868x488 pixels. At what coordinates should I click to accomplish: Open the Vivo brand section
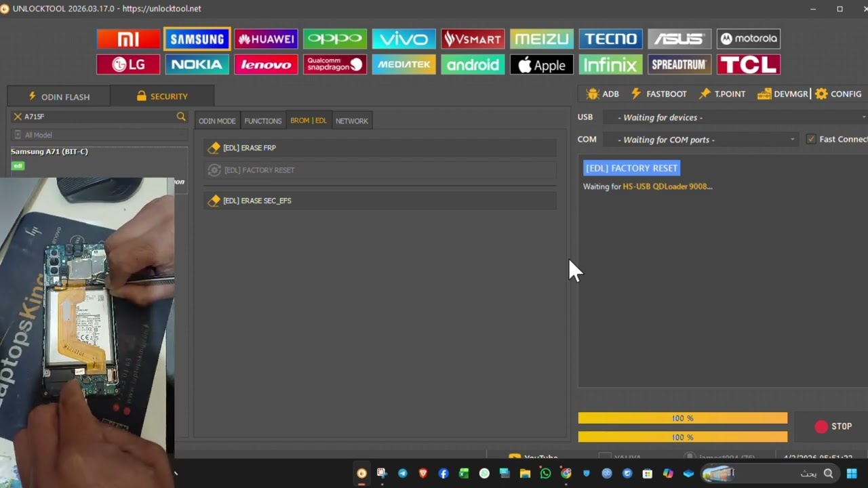pos(403,39)
